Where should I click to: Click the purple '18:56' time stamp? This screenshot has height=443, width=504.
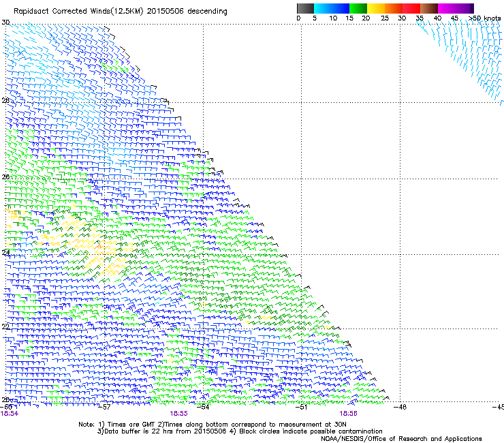(x=348, y=414)
